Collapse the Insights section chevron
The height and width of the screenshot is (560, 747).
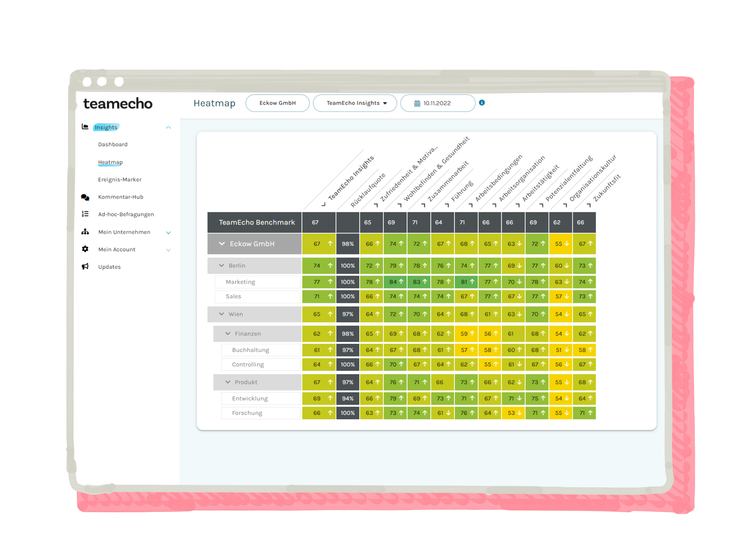[x=169, y=127]
